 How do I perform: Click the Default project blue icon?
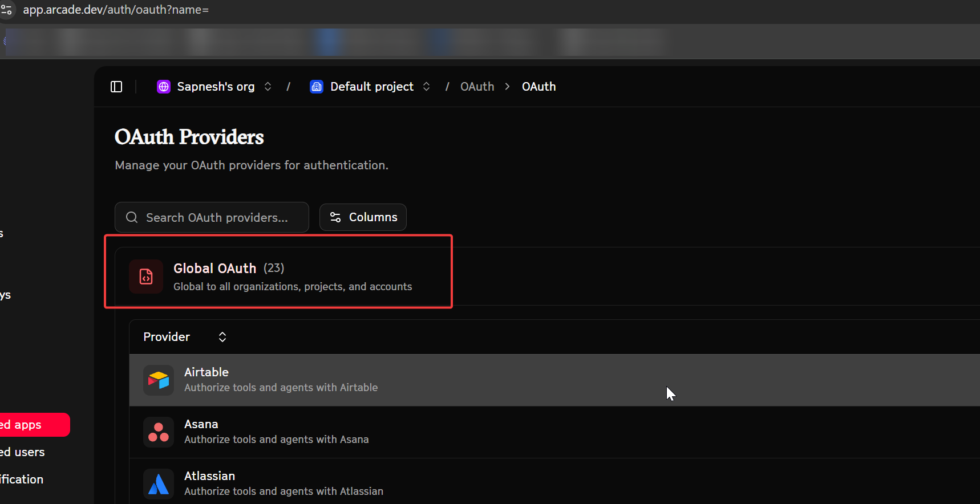tap(317, 87)
